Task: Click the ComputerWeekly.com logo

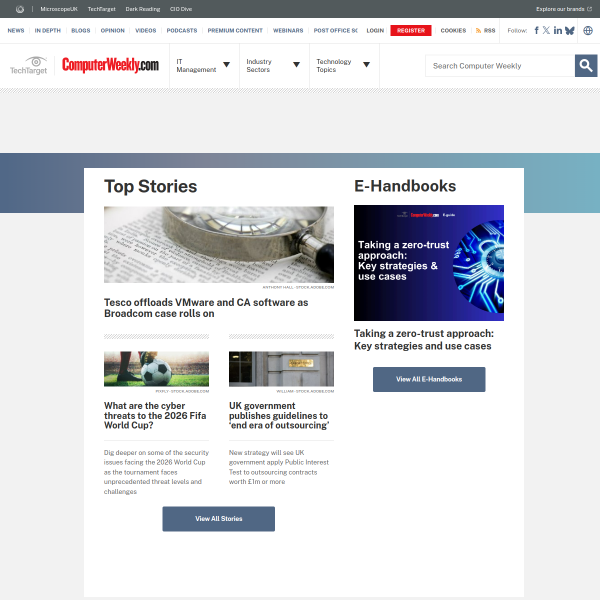Action: pos(110,65)
